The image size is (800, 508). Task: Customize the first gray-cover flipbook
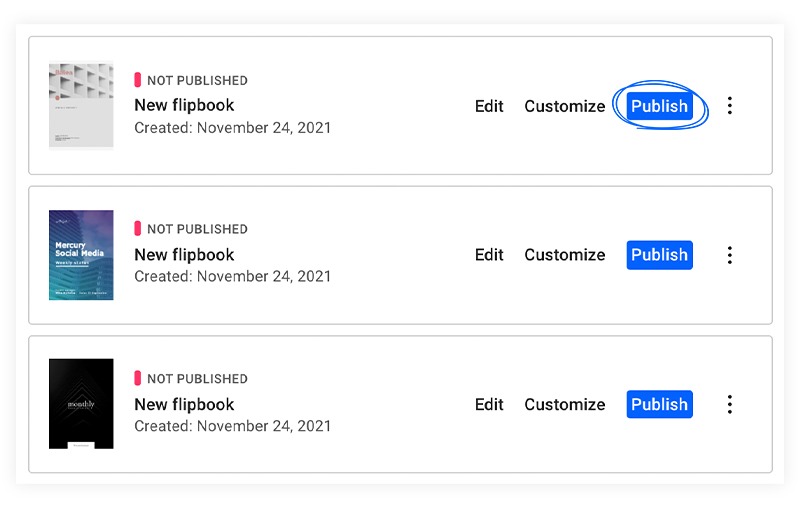pos(565,106)
